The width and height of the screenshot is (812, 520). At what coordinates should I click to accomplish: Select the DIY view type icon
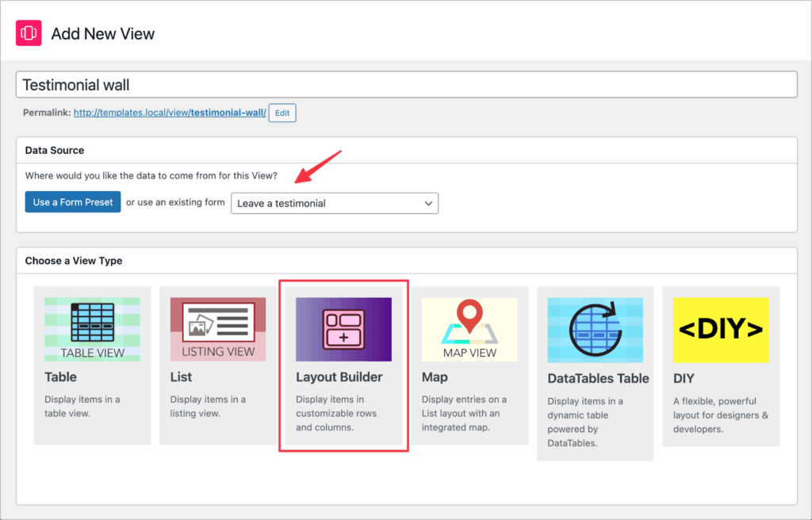720,328
